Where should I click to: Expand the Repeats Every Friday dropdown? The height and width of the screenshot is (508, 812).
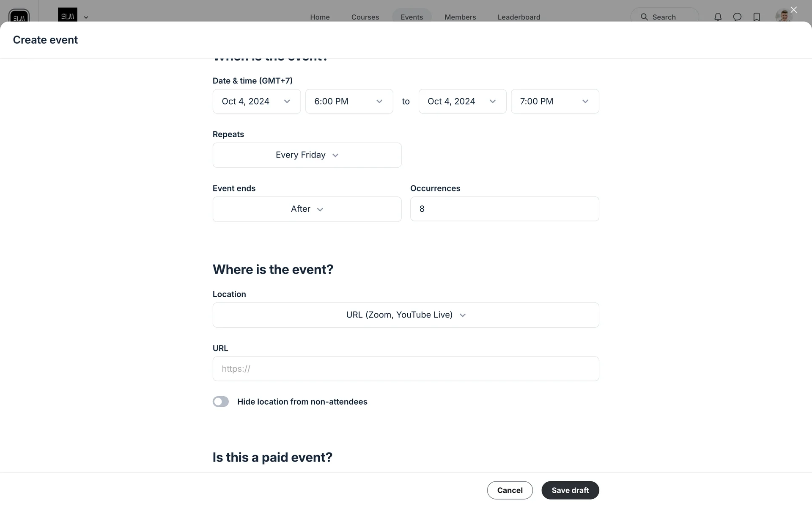[x=307, y=155]
